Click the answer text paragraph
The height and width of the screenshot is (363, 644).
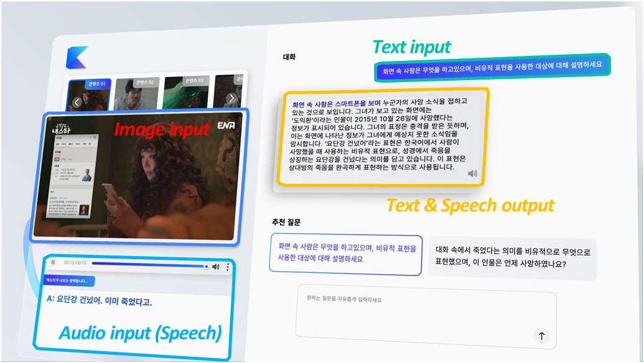379,135
